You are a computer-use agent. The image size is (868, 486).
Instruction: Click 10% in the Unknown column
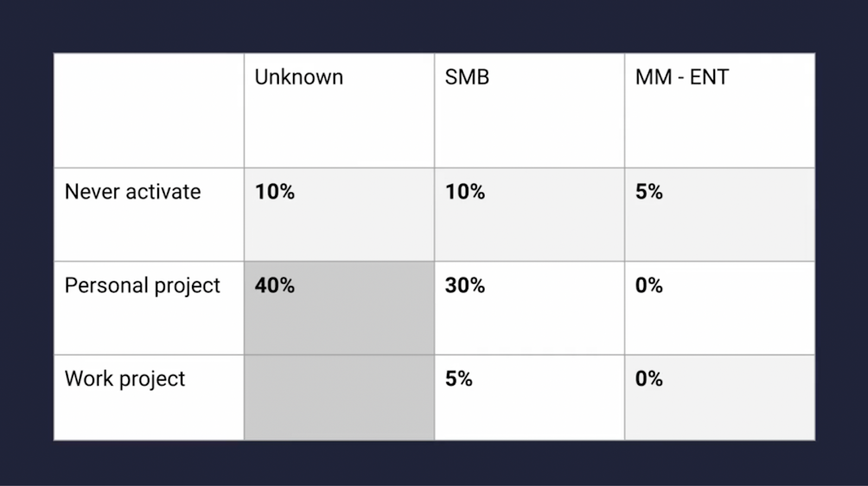[x=275, y=192]
